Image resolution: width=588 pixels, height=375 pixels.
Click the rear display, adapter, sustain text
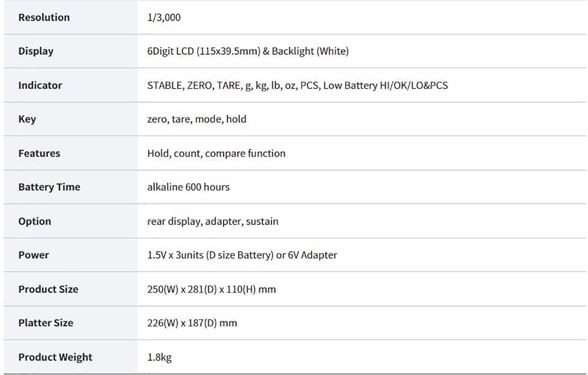click(213, 221)
